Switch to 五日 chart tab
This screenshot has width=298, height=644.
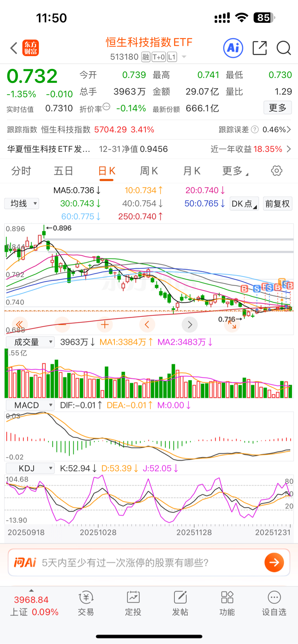point(64,171)
